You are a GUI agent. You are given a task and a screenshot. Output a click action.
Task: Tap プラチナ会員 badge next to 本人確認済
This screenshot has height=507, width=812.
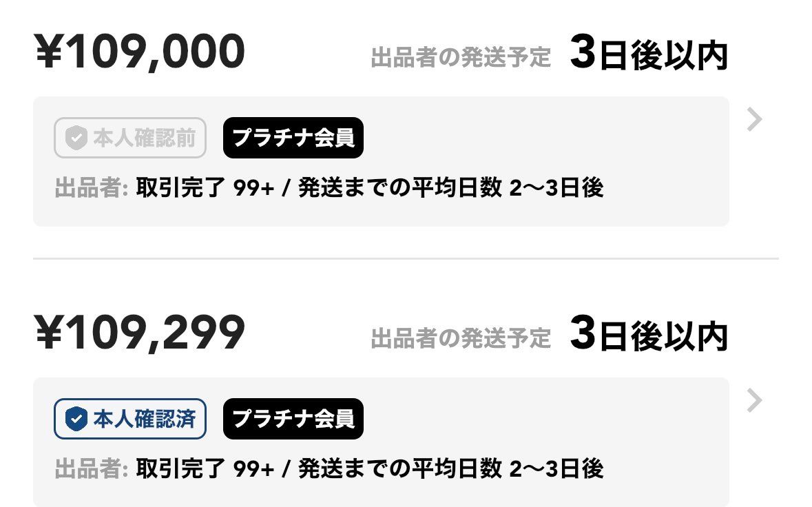tap(293, 419)
